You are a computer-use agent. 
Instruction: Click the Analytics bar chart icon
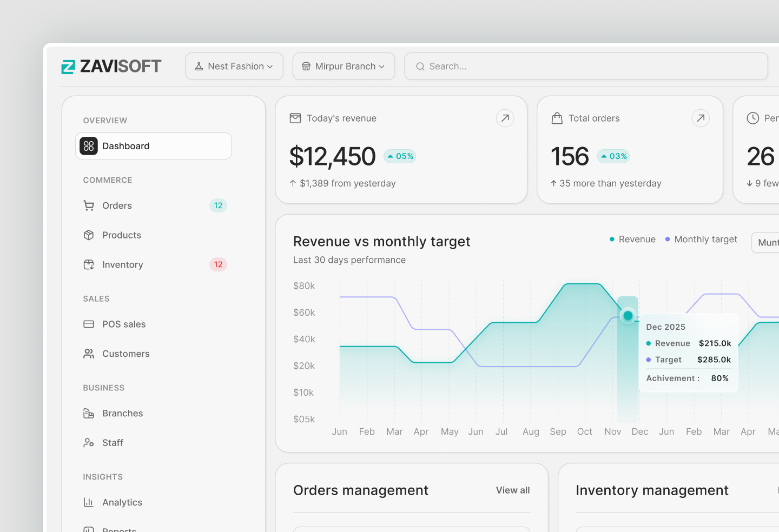89,502
